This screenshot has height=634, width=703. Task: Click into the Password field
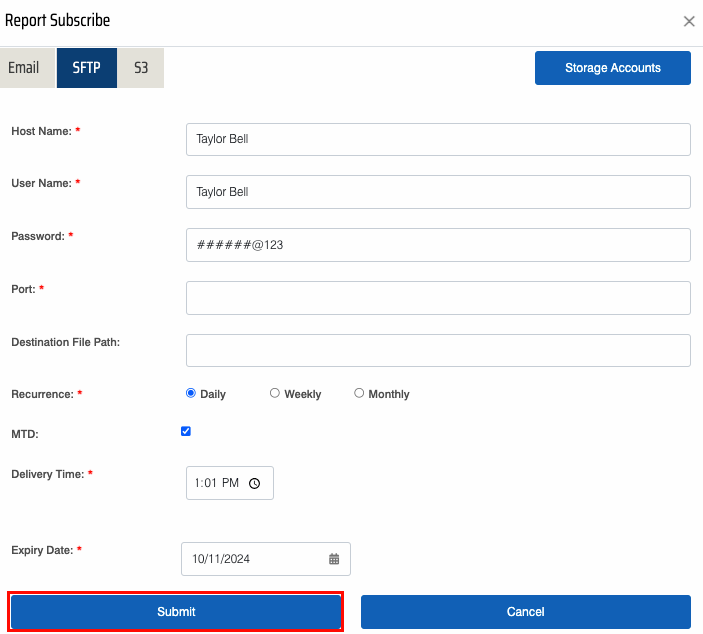pos(438,245)
